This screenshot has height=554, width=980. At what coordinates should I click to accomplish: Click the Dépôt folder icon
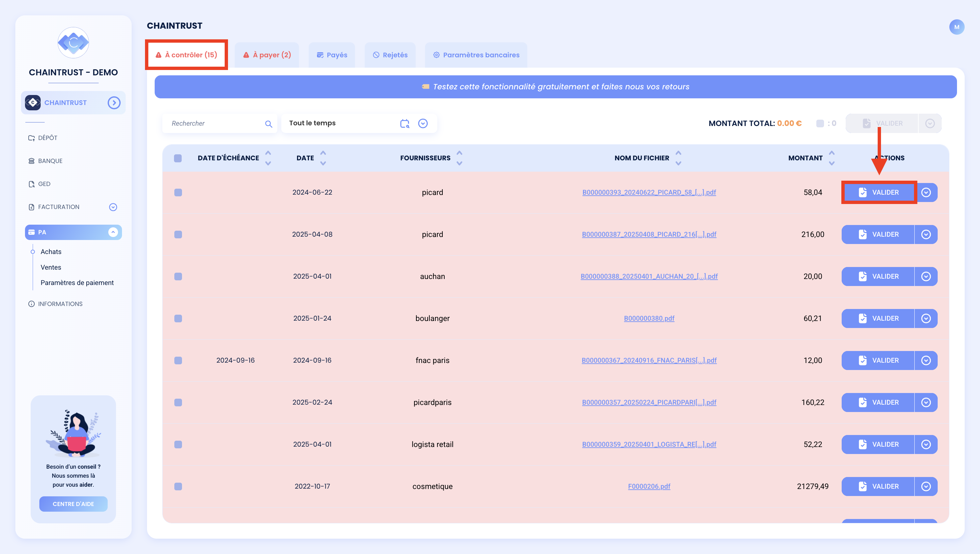32,138
